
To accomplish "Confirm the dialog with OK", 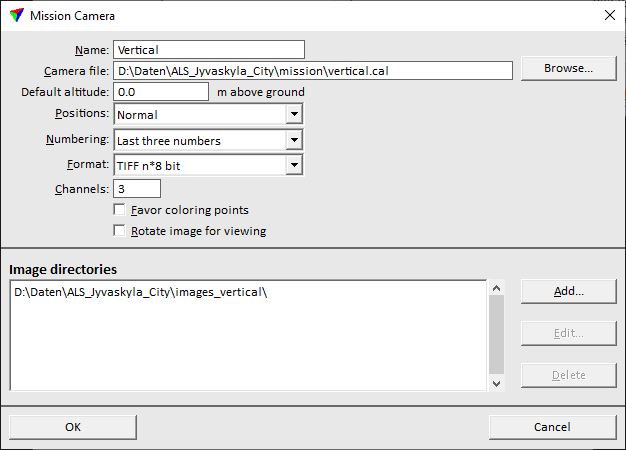I will (73, 427).
